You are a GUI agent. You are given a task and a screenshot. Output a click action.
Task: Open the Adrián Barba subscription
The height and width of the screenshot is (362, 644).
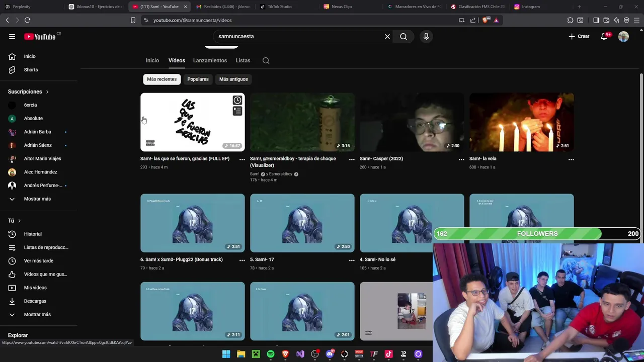(x=38, y=132)
